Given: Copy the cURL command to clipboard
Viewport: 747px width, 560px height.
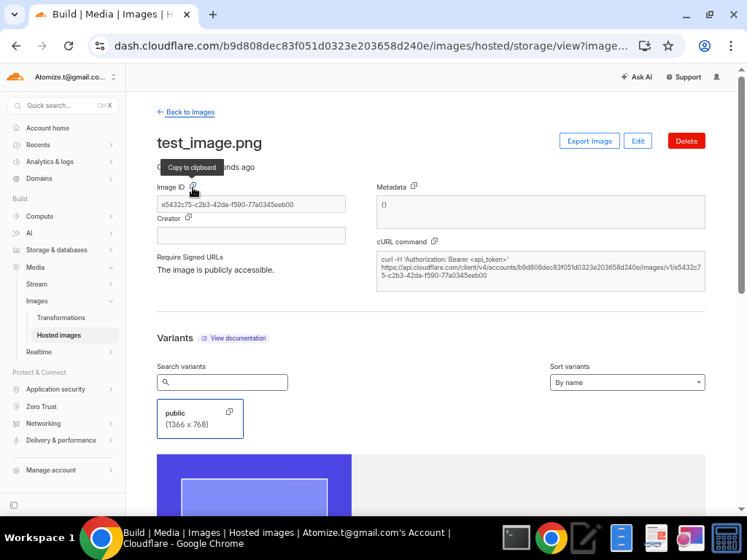Looking at the screenshot, I should (x=435, y=241).
